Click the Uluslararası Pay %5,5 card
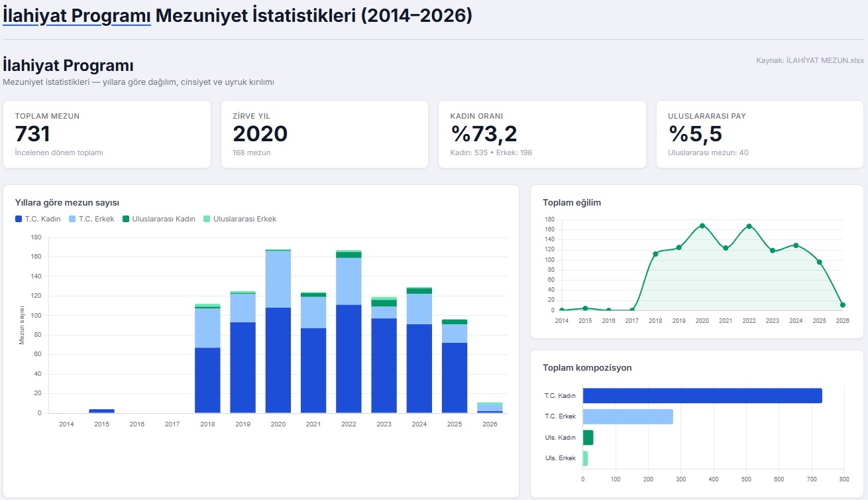Image resolution: width=868 pixels, height=500 pixels. pyautogui.click(x=760, y=135)
